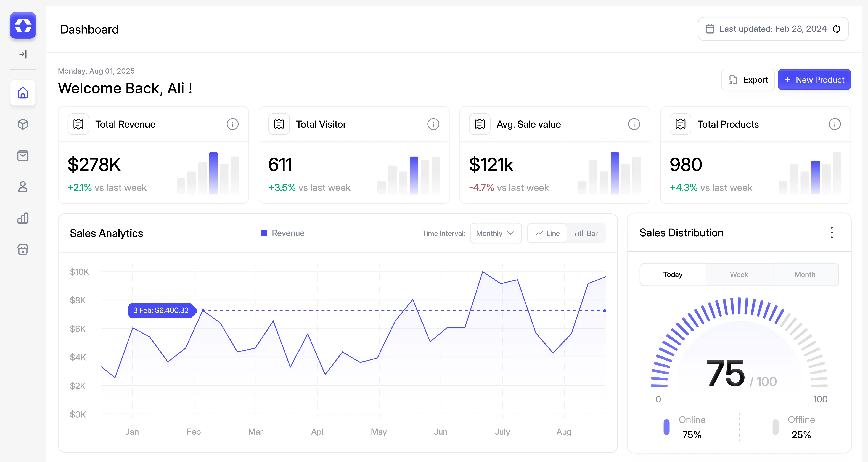Click the collapse sidebar arrow icon
Image resolution: width=868 pixels, height=462 pixels.
[x=23, y=54]
